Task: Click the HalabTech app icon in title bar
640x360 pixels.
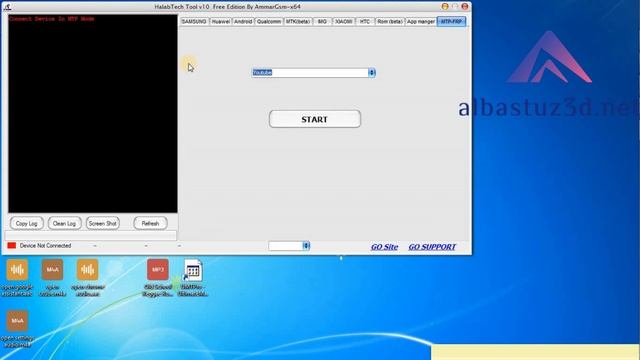Action: coord(7,7)
